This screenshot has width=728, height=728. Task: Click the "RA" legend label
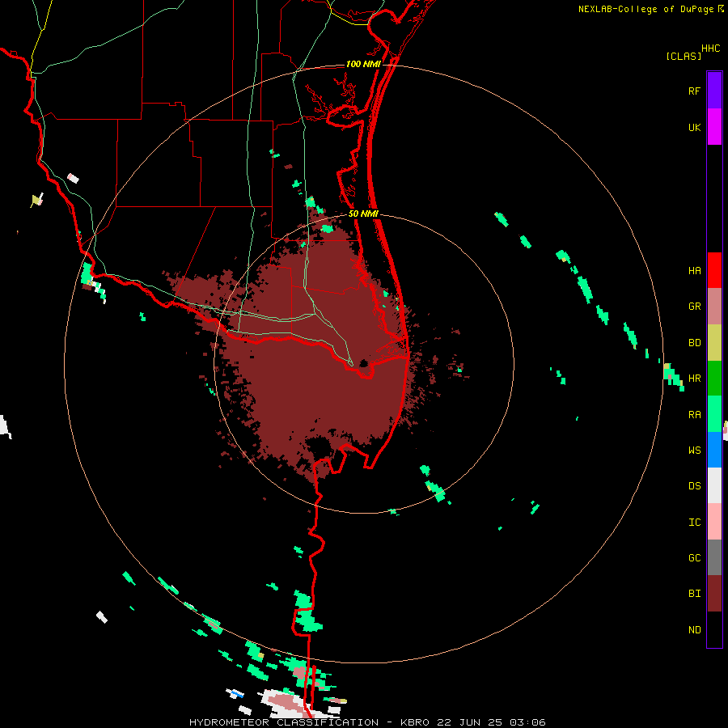694,415
